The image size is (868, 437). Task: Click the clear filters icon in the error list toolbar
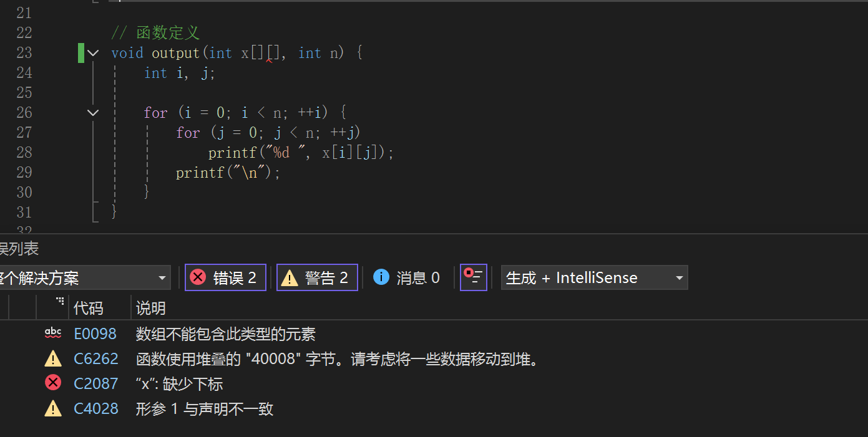coord(473,277)
